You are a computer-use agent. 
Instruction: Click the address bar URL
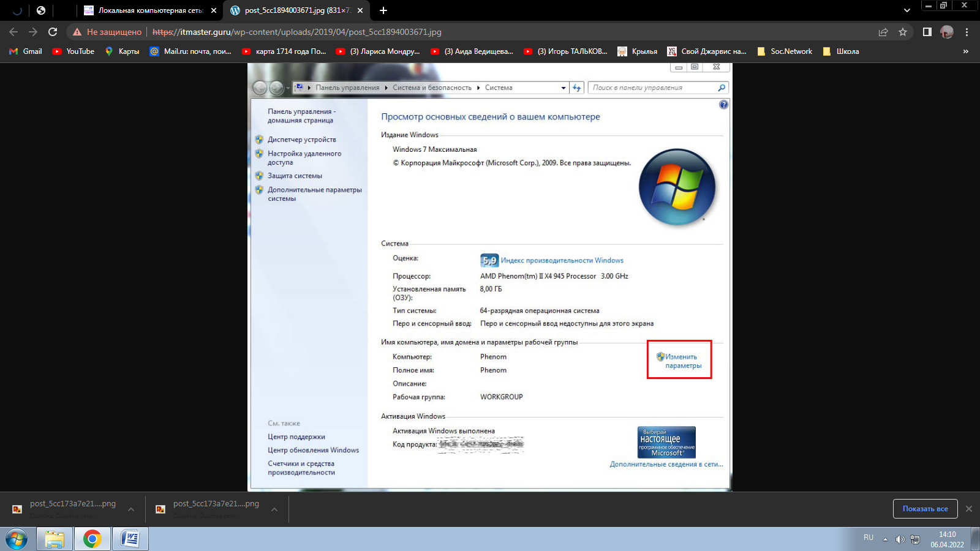click(297, 32)
